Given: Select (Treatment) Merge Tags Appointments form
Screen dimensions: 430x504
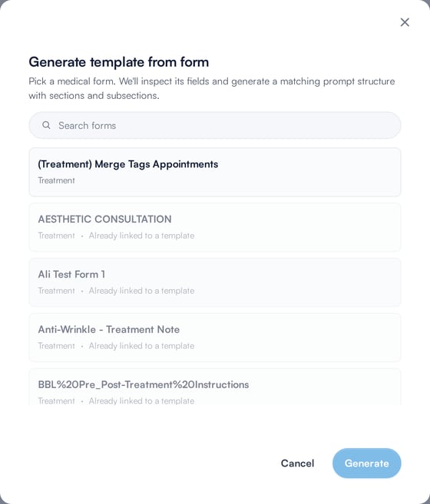Looking at the screenshot, I should pos(215,172).
